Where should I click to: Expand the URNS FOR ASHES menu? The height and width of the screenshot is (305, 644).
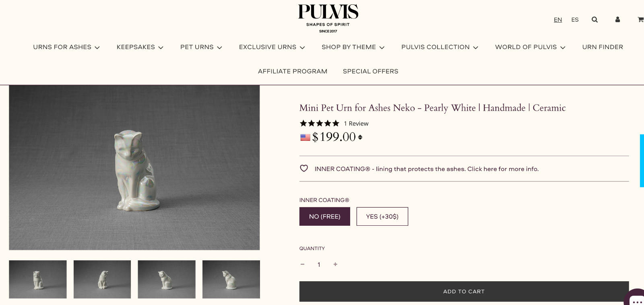(x=66, y=47)
